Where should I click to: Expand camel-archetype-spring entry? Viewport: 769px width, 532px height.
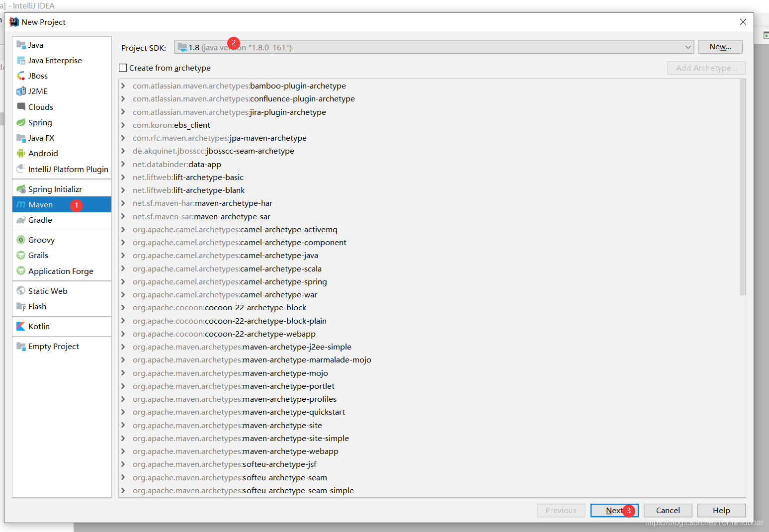point(123,281)
